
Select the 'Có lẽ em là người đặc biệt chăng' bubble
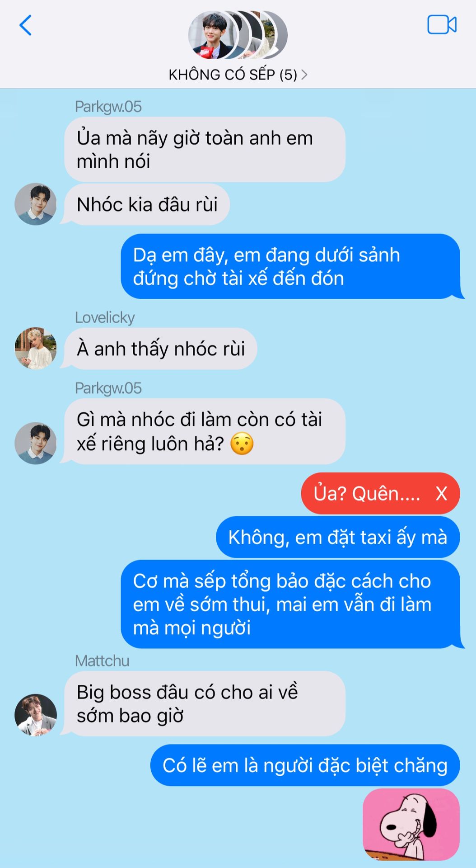305,765
